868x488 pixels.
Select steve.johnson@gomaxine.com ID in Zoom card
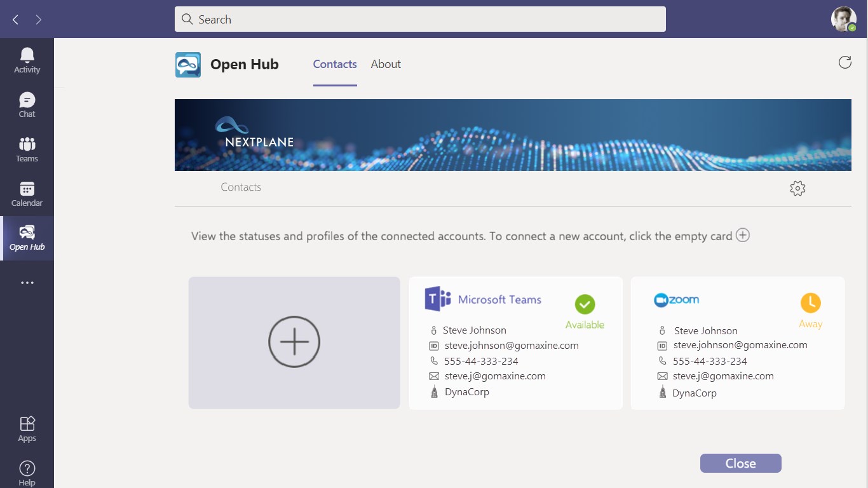point(740,345)
